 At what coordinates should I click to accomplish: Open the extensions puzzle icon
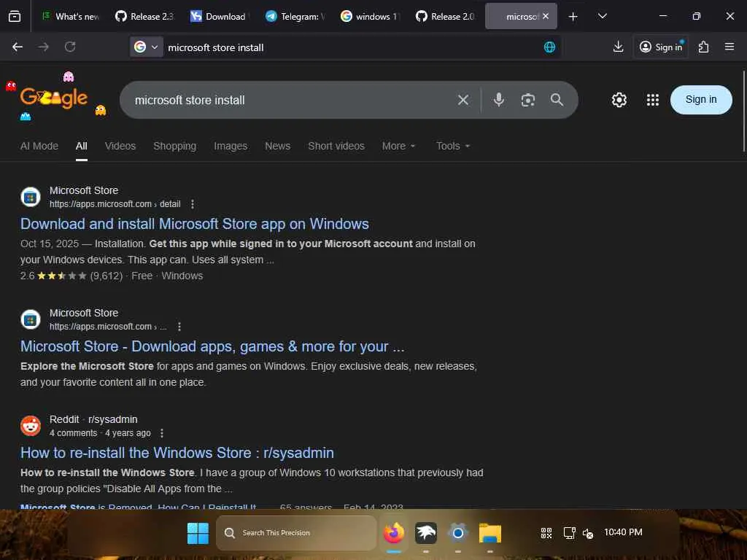click(x=704, y=47)
